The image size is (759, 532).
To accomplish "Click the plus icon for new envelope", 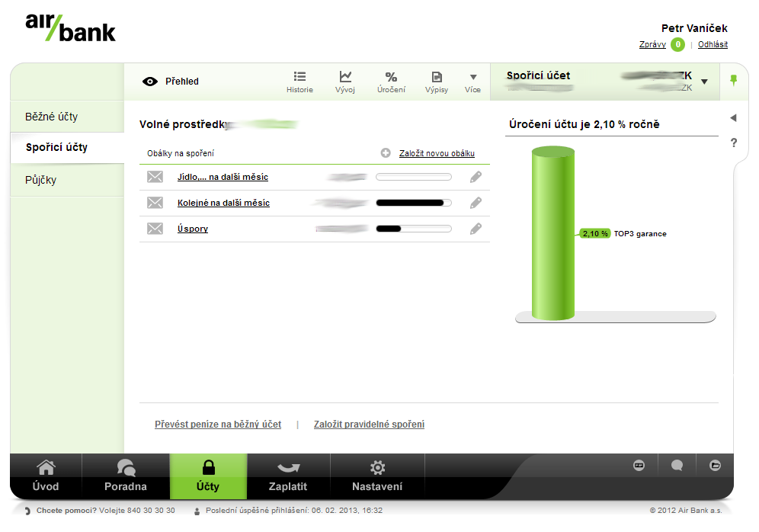I will 386,153.
